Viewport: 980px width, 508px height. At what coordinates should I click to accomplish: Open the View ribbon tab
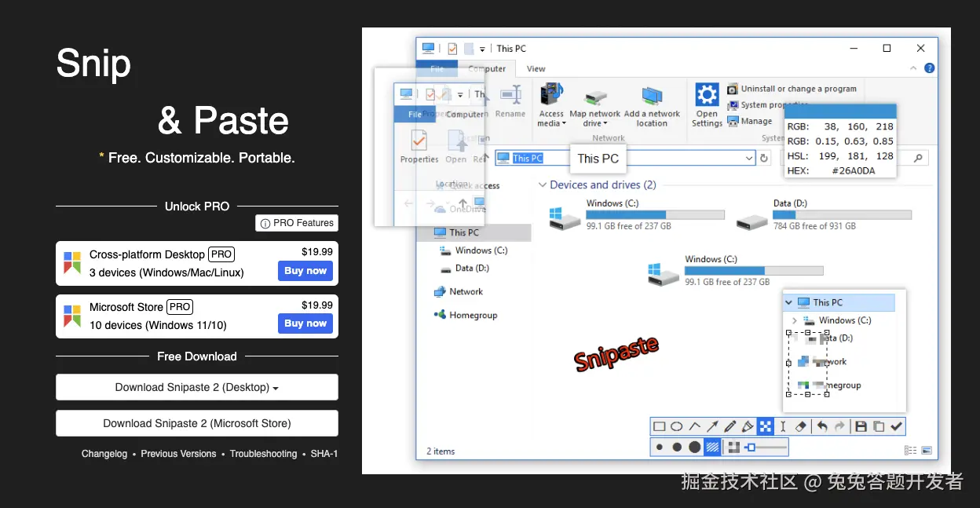tap(536, 69)
